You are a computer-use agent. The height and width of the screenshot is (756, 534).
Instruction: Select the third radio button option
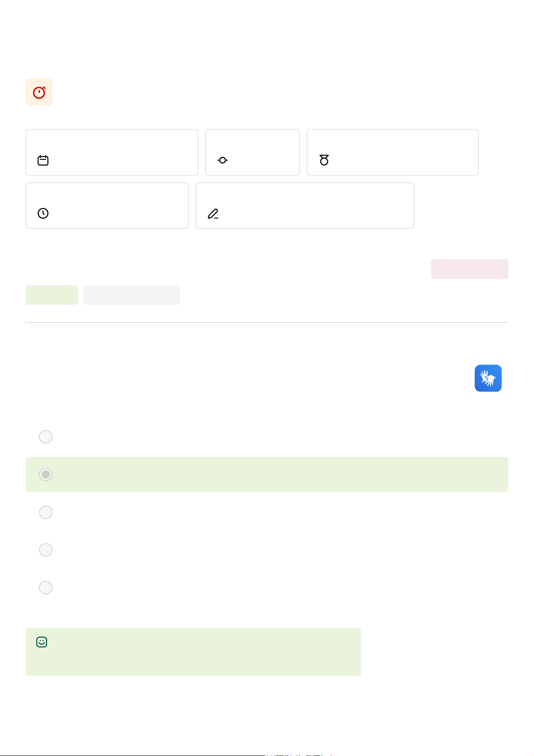tap(46, 512)
